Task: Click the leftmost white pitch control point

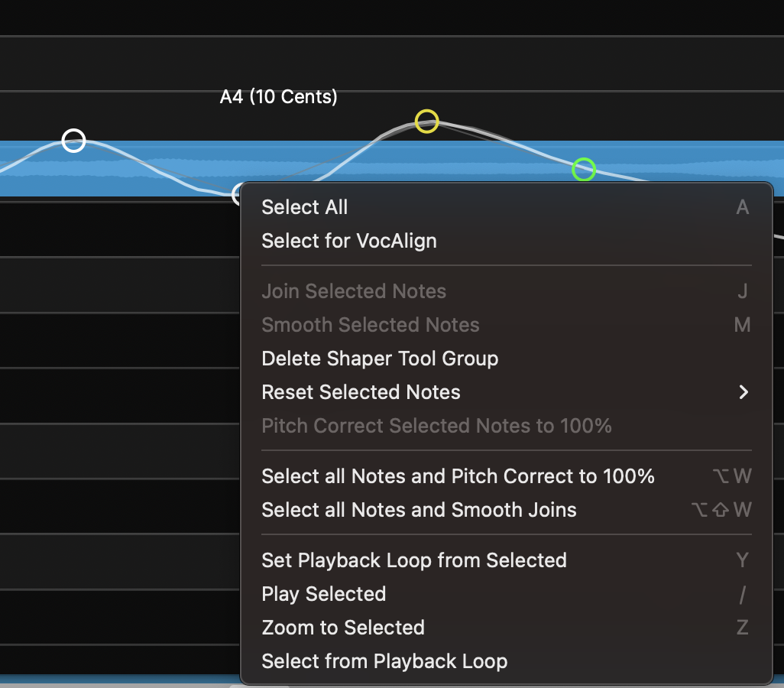Action: coord(73,141)
